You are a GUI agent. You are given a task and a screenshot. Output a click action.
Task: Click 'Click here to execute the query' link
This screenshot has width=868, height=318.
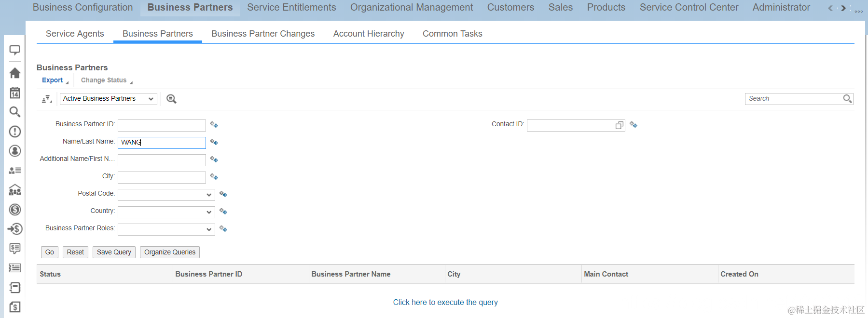coord(445,302)
